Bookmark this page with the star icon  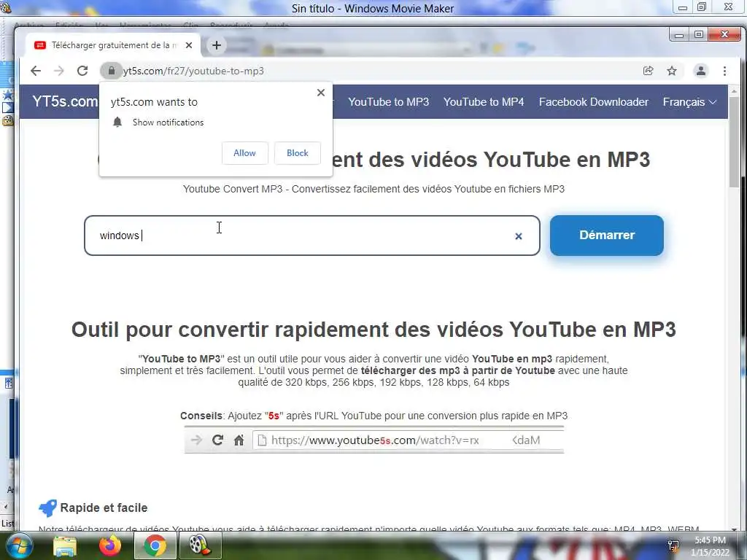coord(672,71)
